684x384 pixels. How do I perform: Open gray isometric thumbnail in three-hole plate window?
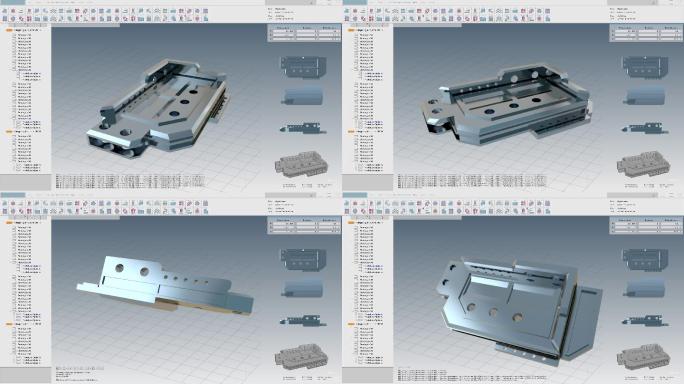tap(643, 165)
